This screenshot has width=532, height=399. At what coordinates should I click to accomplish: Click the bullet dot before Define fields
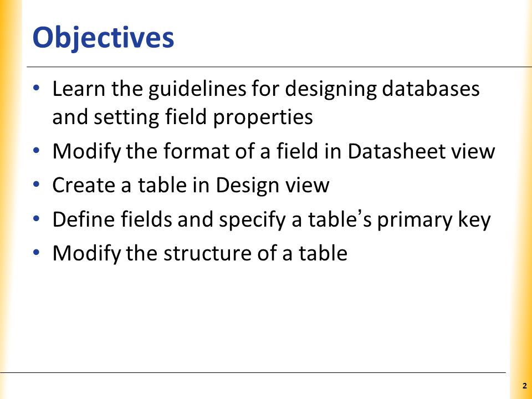(37, 218)
